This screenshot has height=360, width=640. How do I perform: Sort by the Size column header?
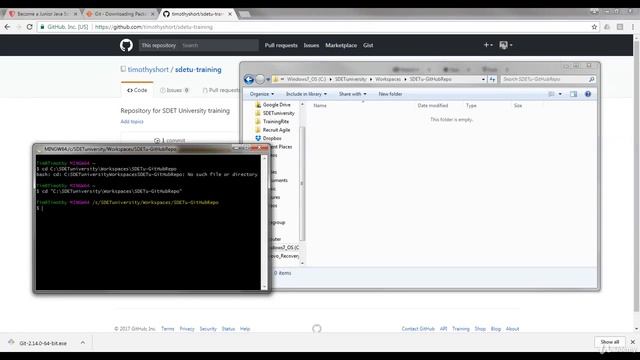(518, 105)
